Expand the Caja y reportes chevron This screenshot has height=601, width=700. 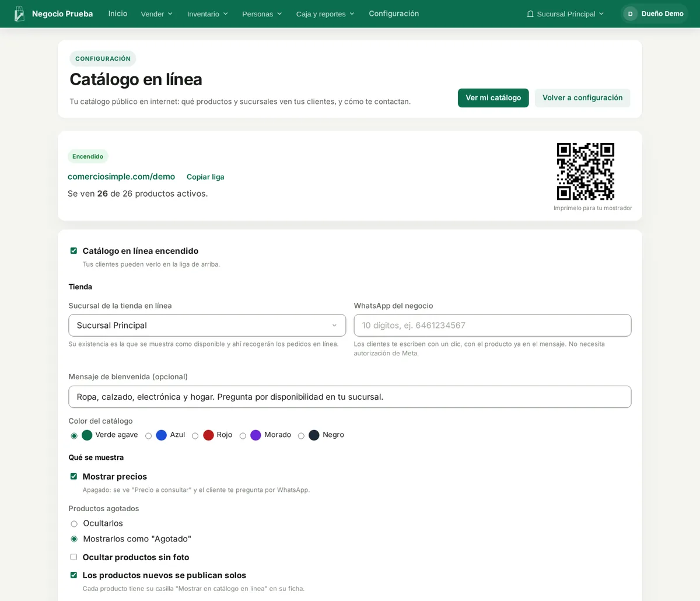[x=352, y=14]
